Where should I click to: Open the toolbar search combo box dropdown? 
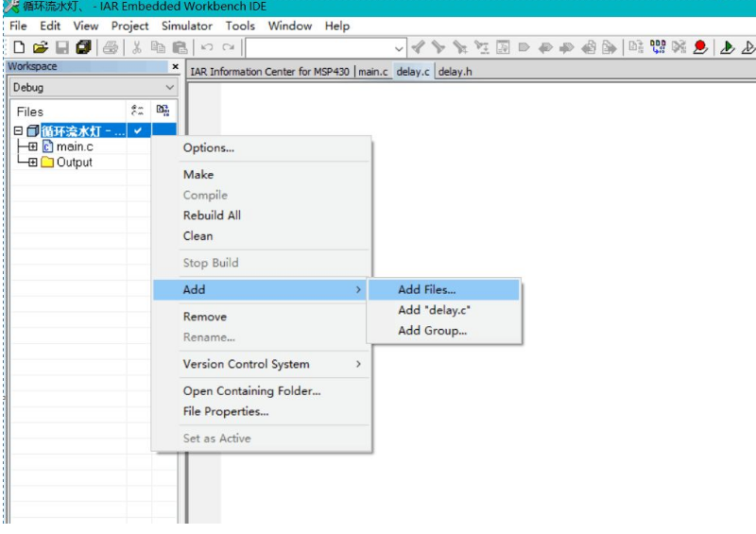[x=398, y=48]
